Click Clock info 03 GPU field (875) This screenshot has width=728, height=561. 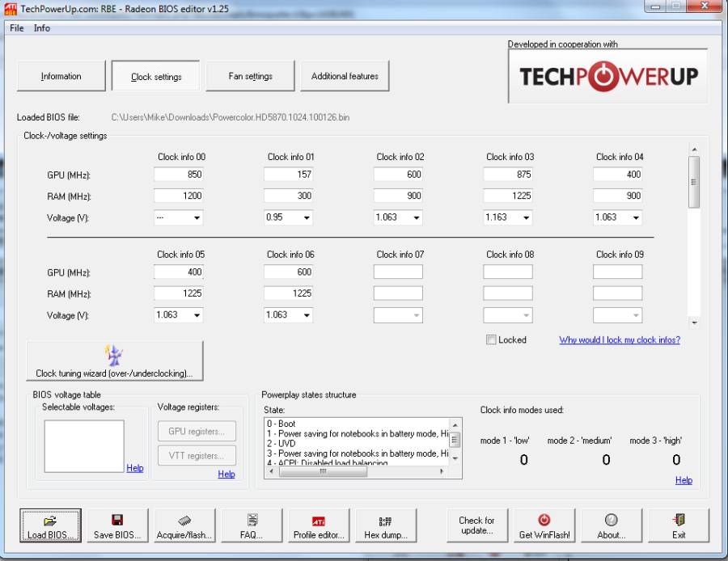pyautogui.click(x=508, y=175)
